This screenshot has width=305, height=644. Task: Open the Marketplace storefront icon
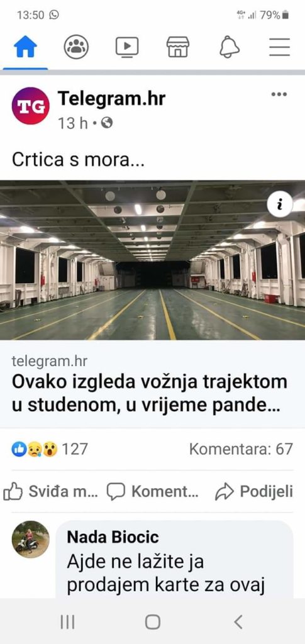pyautogui.click(x=178, y=47)
